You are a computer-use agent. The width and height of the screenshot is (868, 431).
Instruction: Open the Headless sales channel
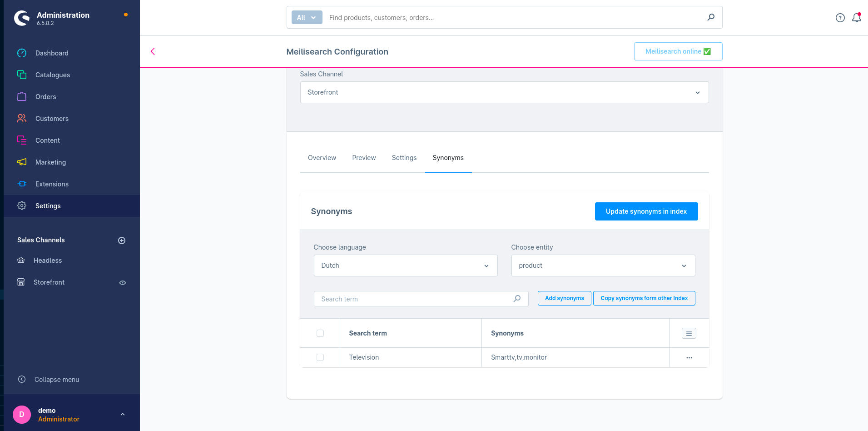click(48, 261)
